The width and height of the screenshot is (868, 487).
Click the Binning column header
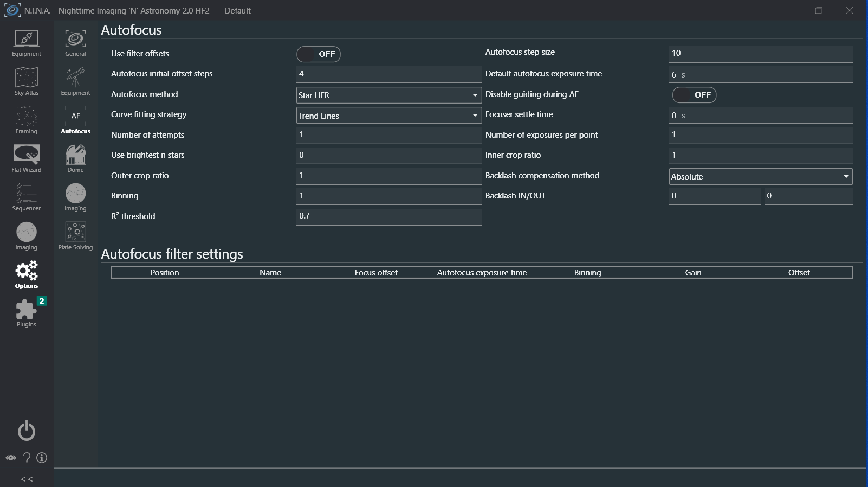point(588,273)
